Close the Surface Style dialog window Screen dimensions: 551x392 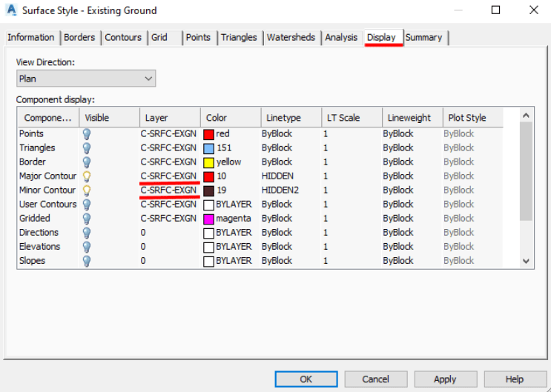tap(534, 10)
